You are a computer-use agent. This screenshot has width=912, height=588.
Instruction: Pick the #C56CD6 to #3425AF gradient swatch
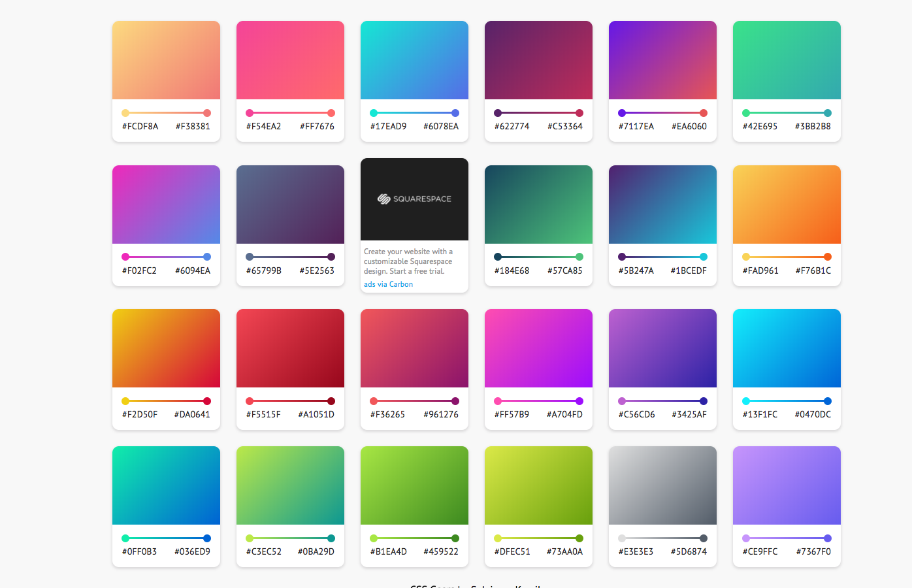point(662,348)
